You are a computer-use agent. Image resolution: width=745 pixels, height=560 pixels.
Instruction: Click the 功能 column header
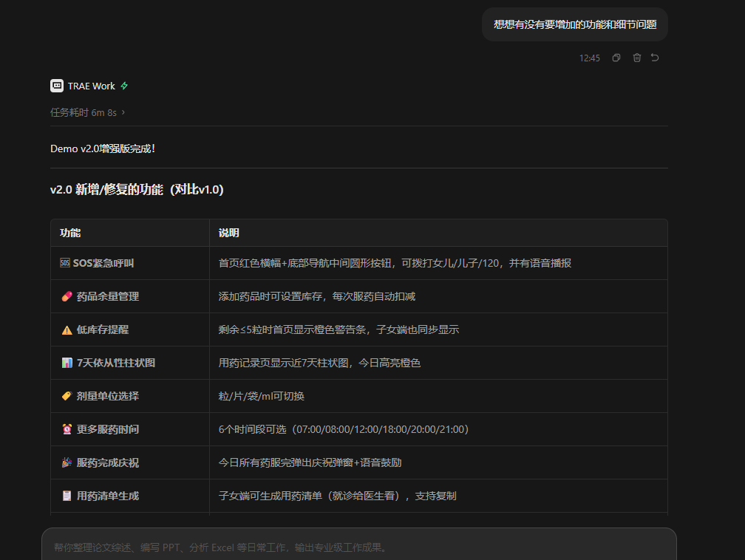pyautogui.click(x=70, y=233)
